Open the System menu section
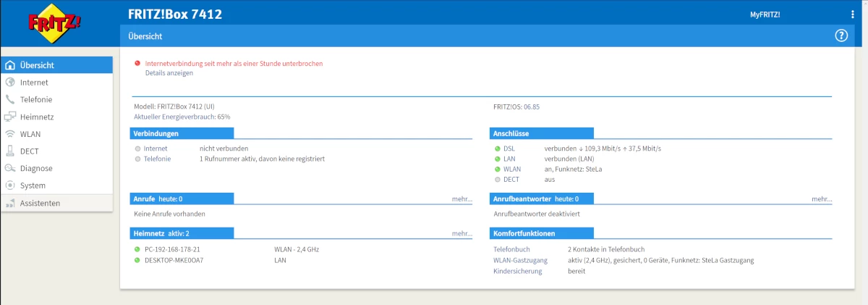The image size is (868, 305). click(x=56, y=185)
